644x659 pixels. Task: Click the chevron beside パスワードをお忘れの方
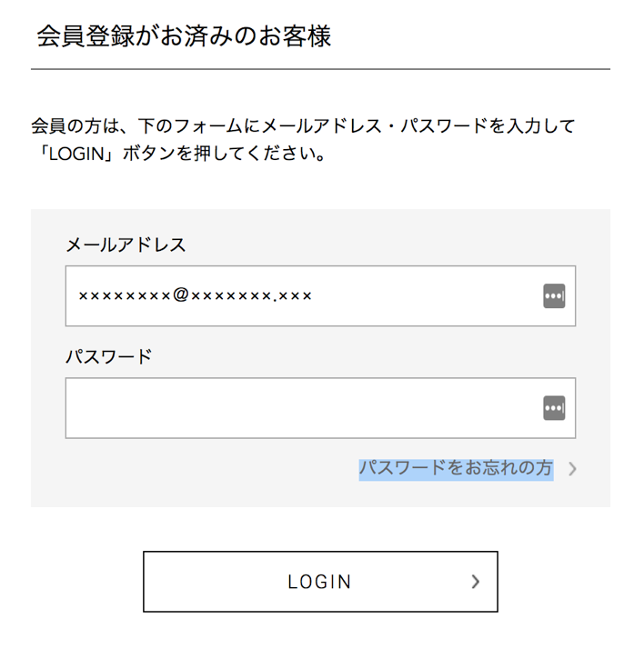(x=572, y=468)
